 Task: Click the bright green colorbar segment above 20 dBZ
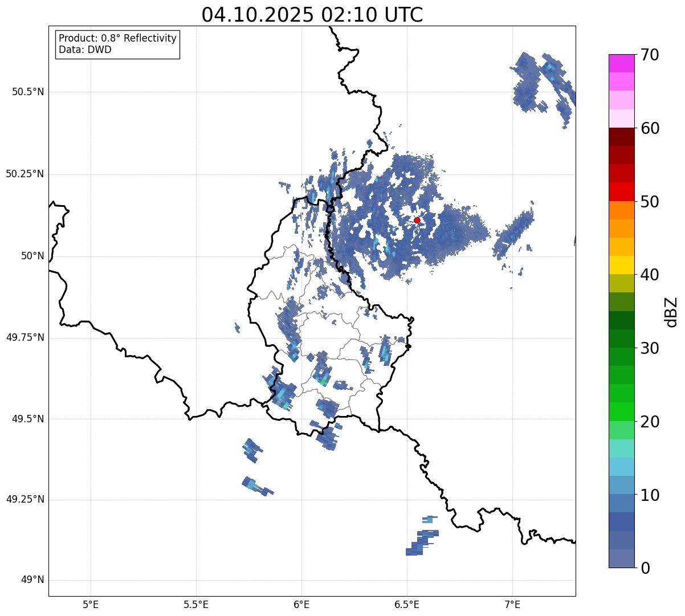pyautogui.click(x=621, y=412)
